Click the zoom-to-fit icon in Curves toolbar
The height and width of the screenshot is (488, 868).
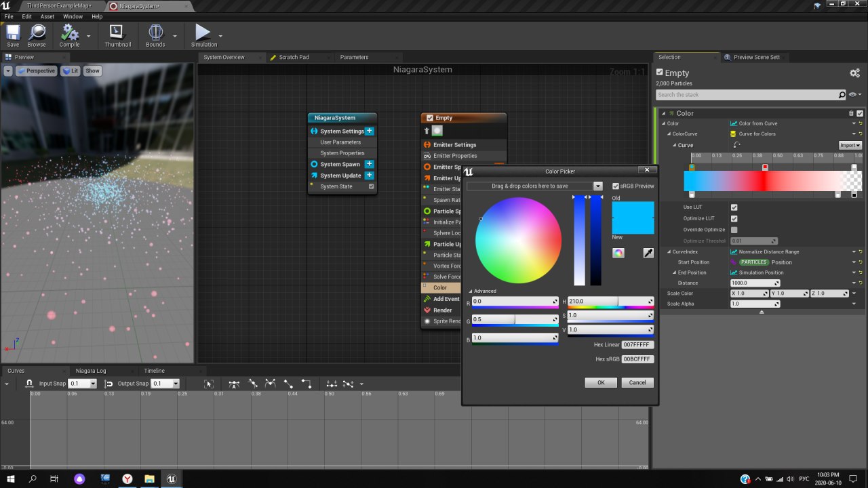(210, 384)
